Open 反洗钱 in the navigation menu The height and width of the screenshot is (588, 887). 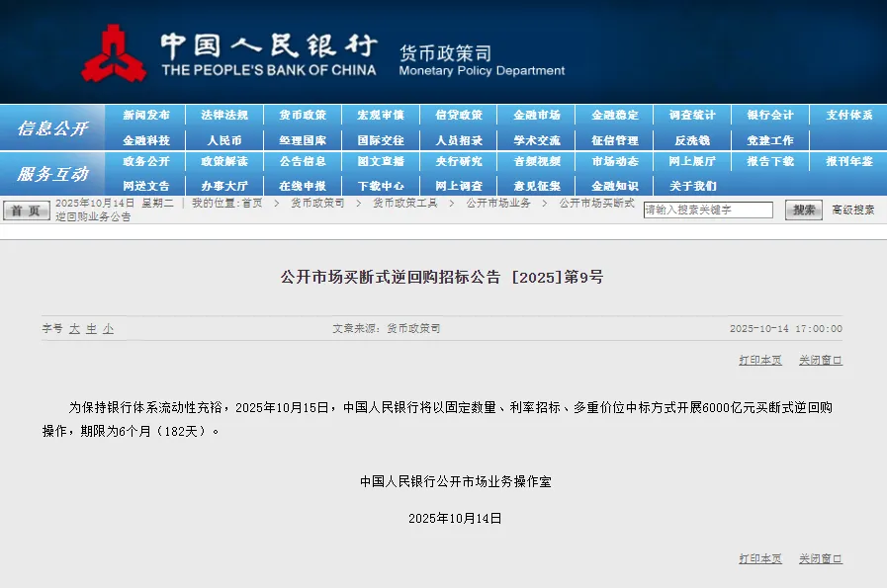click(x=692, y=140)
